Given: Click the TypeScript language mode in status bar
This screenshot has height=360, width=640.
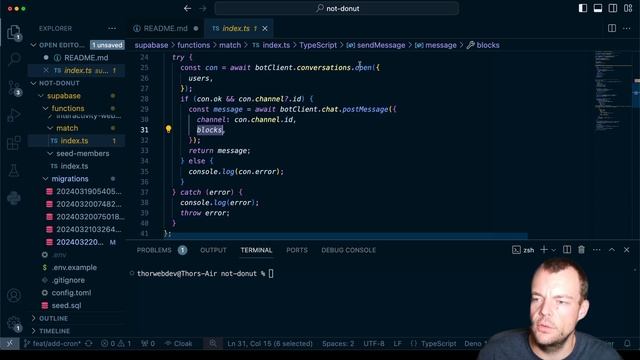Looking at the screenshot, I should click(x=438, y=344).
